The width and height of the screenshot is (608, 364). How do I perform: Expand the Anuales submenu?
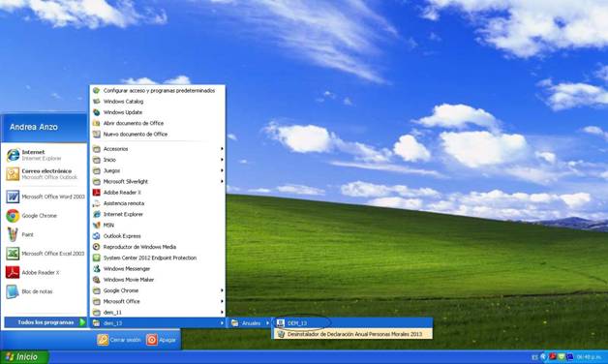tap(250, 323)
